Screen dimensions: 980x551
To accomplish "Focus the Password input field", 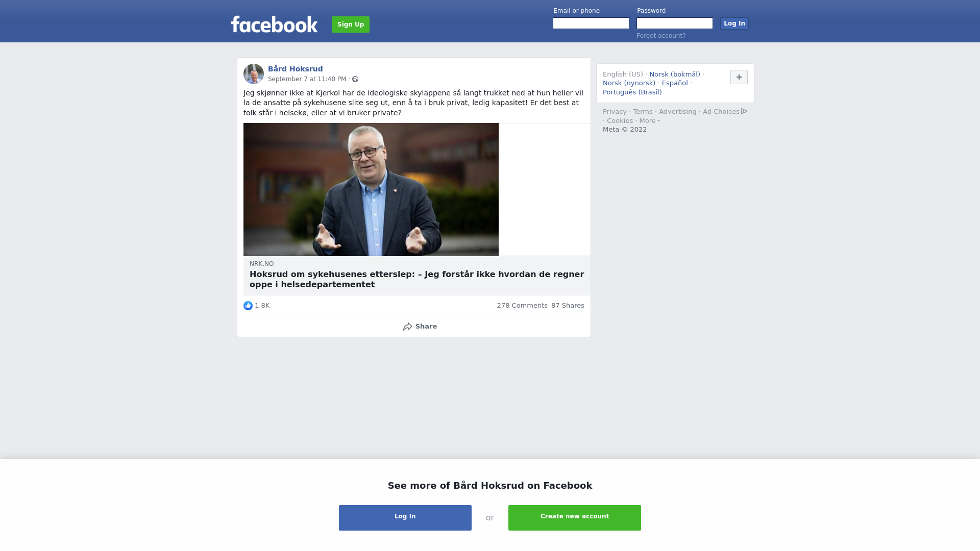I will point(675,23).
